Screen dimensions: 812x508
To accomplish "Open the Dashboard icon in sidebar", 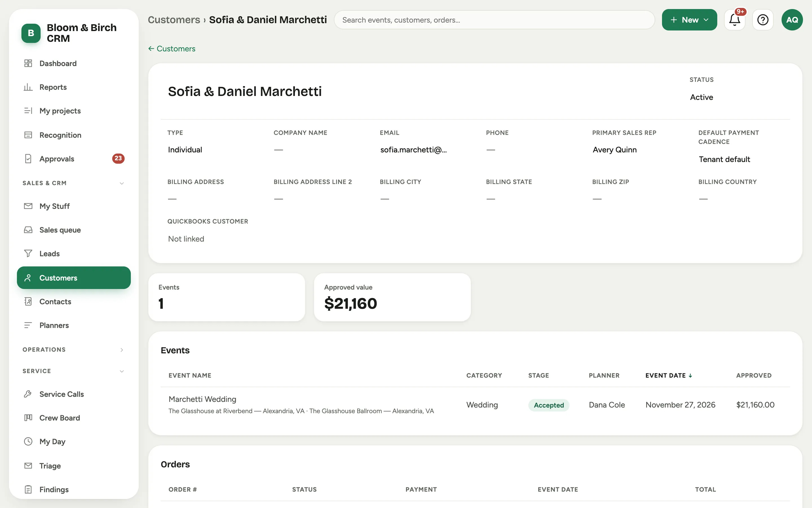I will (28, 63).
